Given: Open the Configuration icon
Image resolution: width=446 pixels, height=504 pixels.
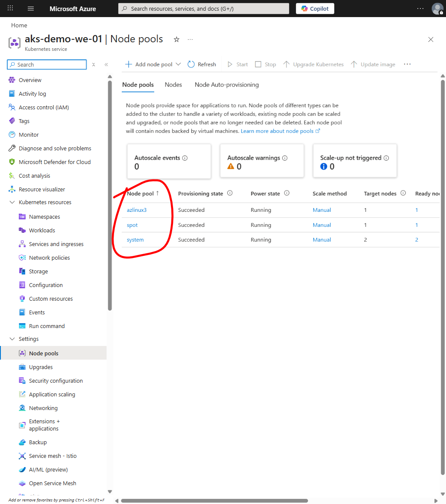Looking at the screenshot, I should pos(22,285).
